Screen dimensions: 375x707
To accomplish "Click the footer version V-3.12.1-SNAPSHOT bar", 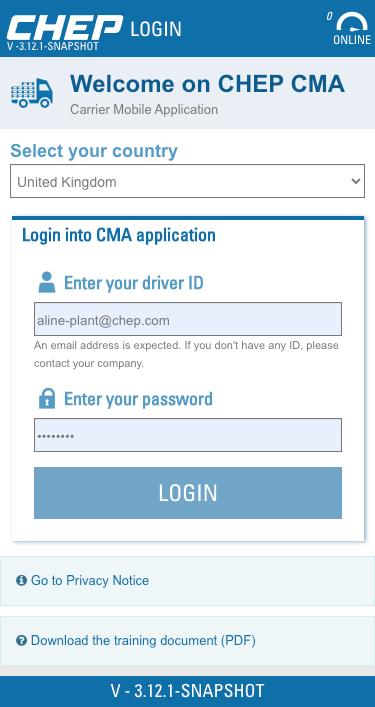I will [x=188, y=691].
